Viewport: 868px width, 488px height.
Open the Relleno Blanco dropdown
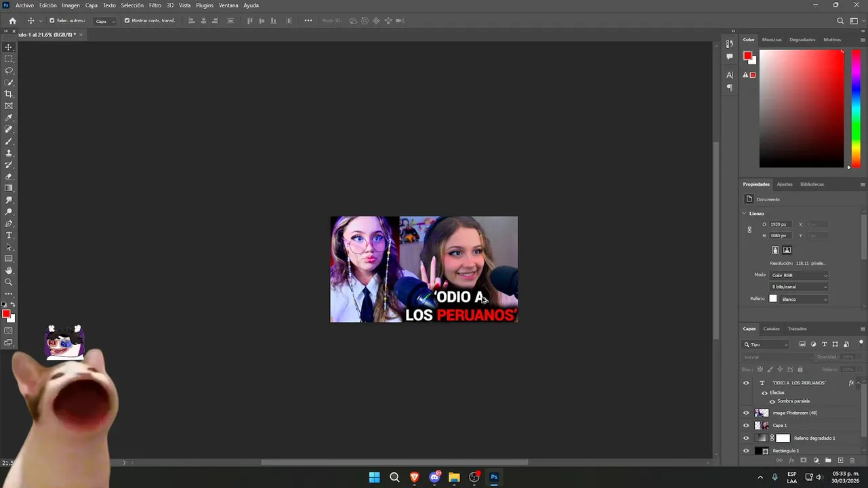tap(804, 299)
